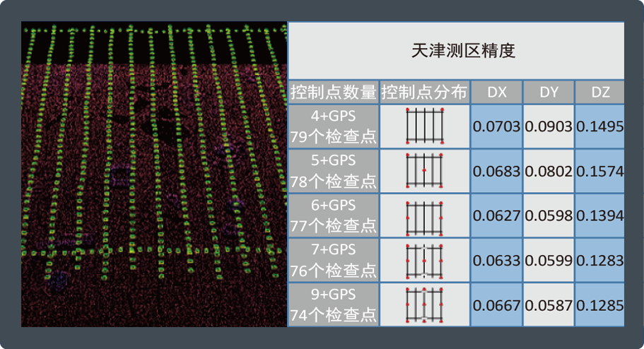
Task: Select the 控制点分布 column header
Action: [x=425, y=93]
